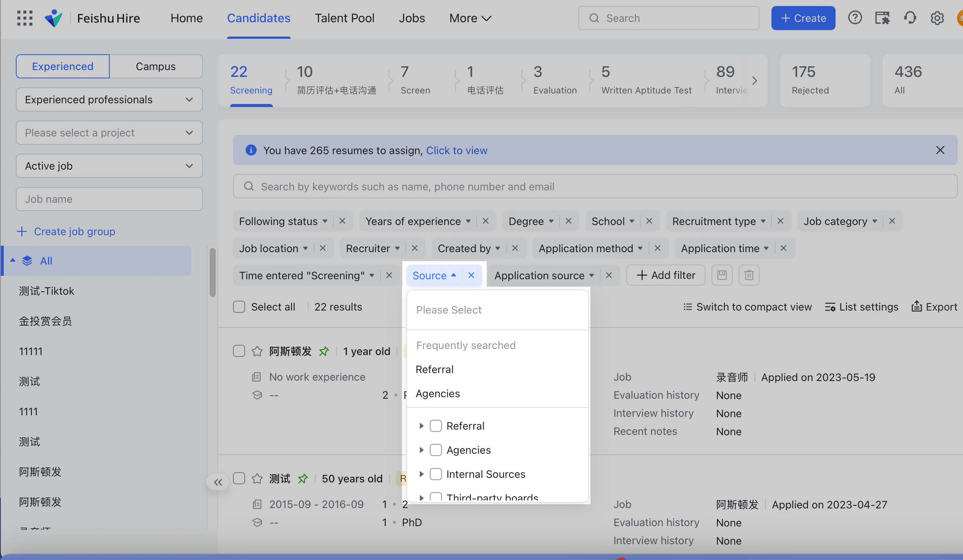Open the Campus tab
This screenshot has width=963, height=560.
155,66
